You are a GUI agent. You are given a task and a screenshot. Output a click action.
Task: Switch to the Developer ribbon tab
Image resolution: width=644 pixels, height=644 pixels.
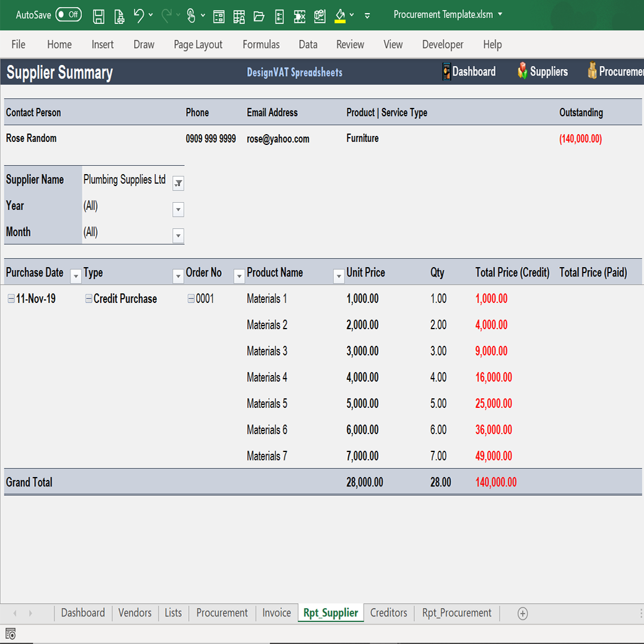(442, 44)
